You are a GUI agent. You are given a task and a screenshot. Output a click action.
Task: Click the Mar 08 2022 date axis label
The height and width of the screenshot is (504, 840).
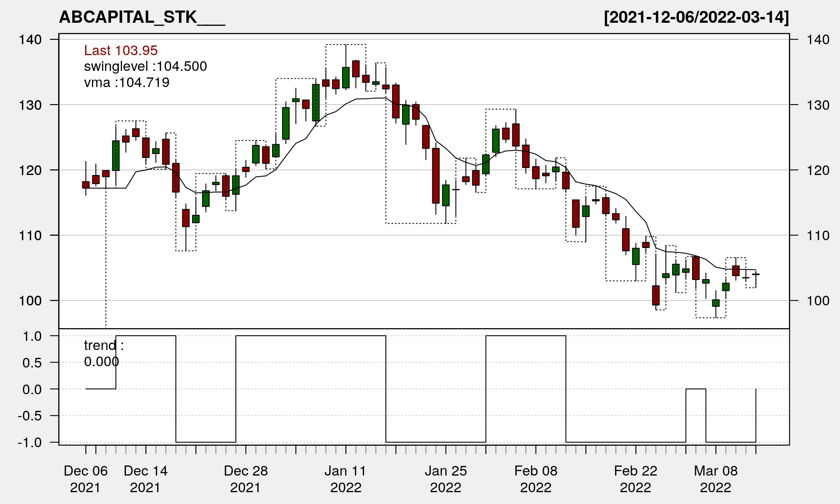pyautogui.click(x=715, y=479)
